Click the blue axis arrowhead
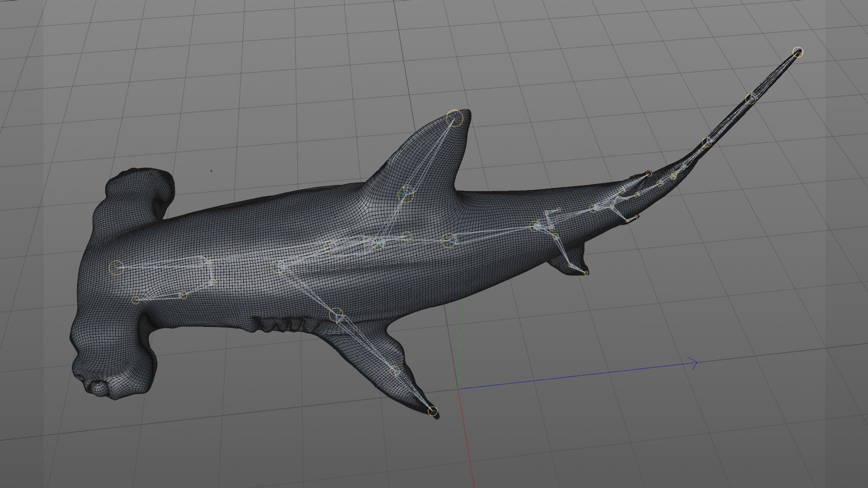Viewport: 868px width, 488px height. pos(693,362)
